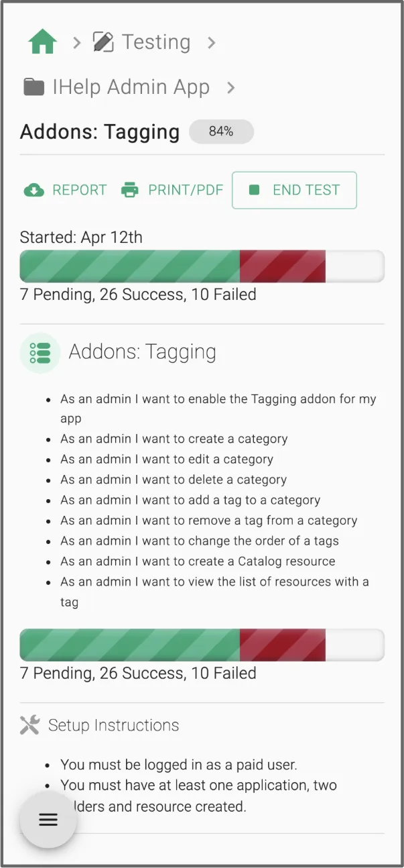Click the PRINT/PDF link
Image resolution: width=404 pixels, height=868 pixels.
(185, 191)
